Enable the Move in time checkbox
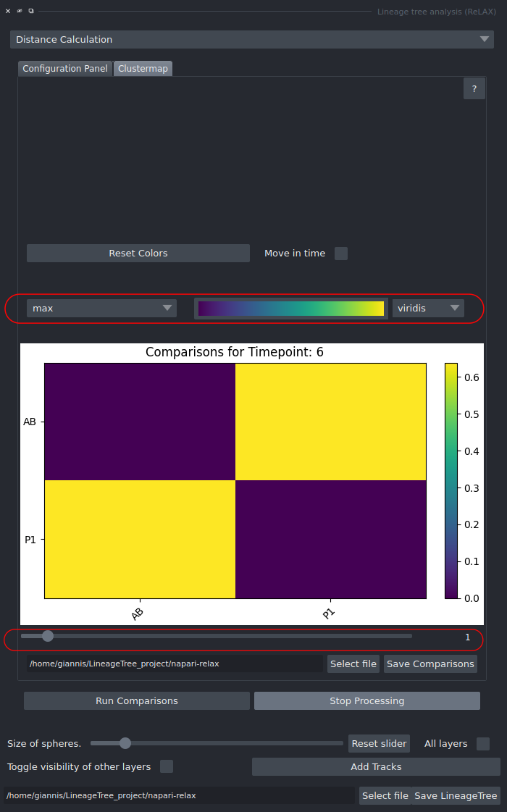The image size is (507, 812). click(x=340, y=254)
